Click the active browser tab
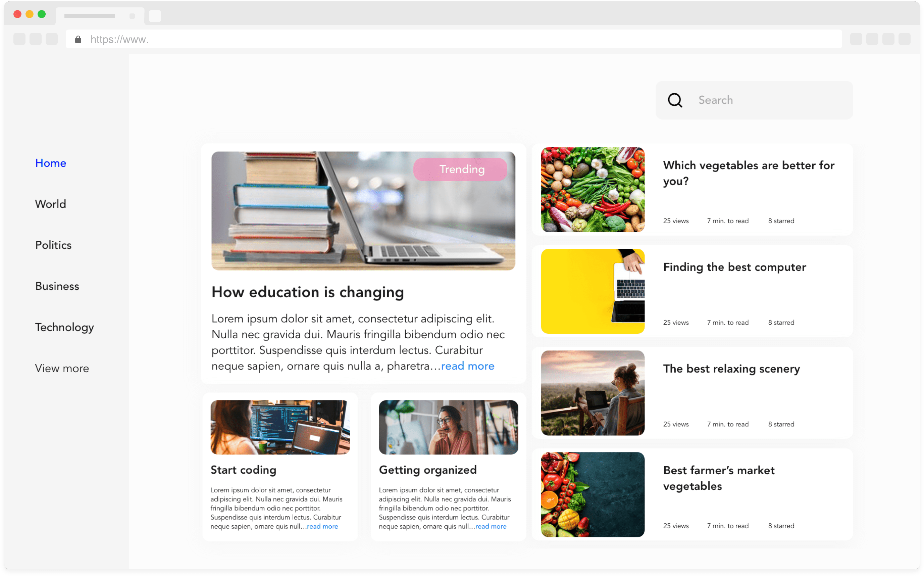 click(100, 16)
